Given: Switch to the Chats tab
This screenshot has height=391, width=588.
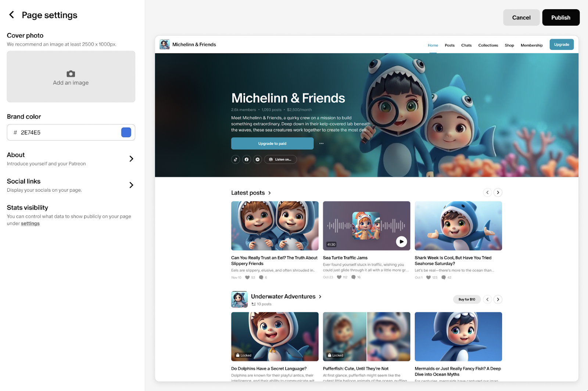Looking at the screenshot, I should (466, 45).
